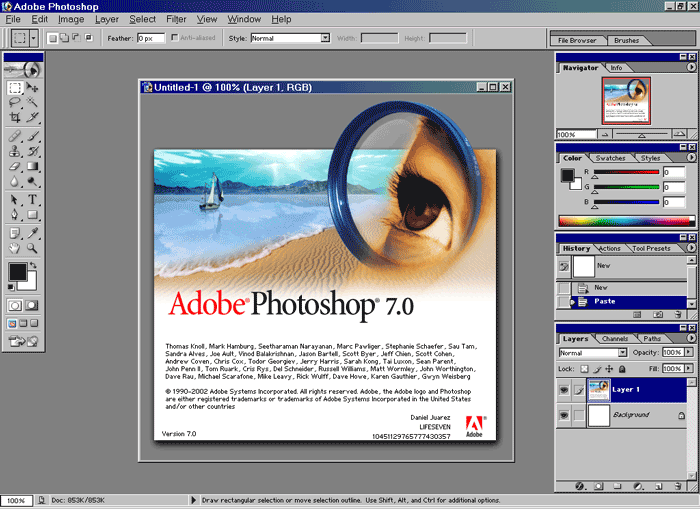Open the Fill slider arrow
This screenshot has width=700, height=509.
689,368
